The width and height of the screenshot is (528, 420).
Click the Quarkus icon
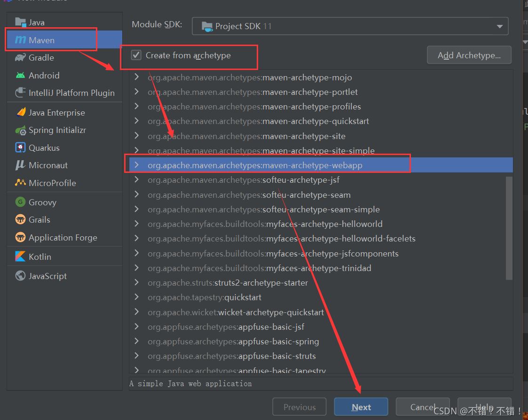(21, 148)
